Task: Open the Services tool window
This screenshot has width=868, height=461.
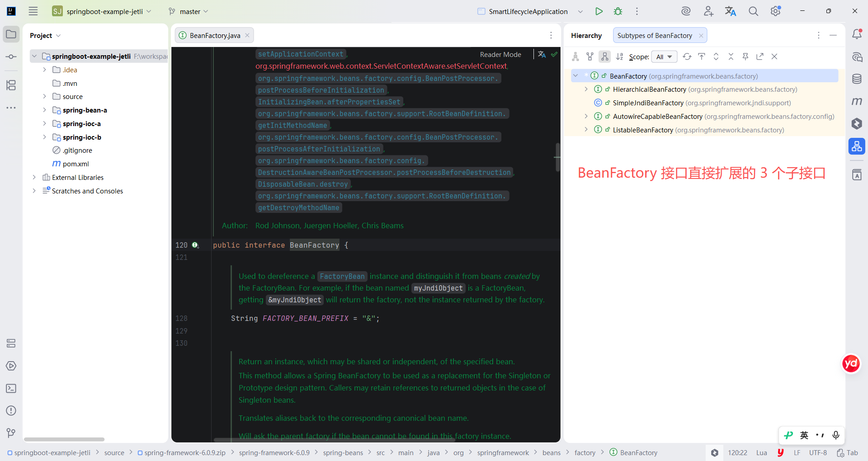Action: point(11,343)
